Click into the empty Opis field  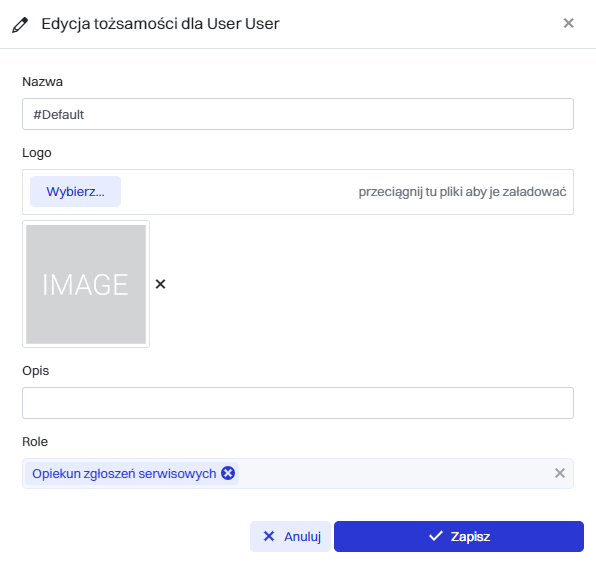pos(298,403)
